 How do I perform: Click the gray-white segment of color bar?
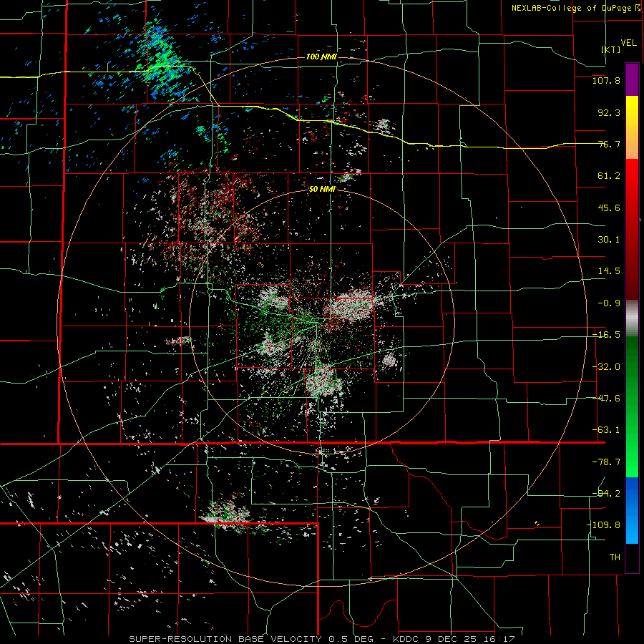click(x=632, y=318)
